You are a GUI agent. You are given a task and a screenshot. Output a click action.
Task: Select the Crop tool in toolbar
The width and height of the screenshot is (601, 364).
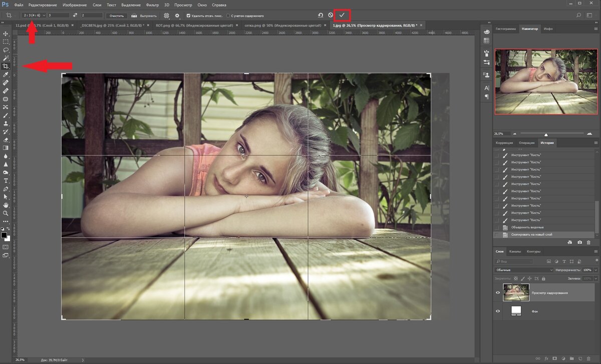coord(6,66)
